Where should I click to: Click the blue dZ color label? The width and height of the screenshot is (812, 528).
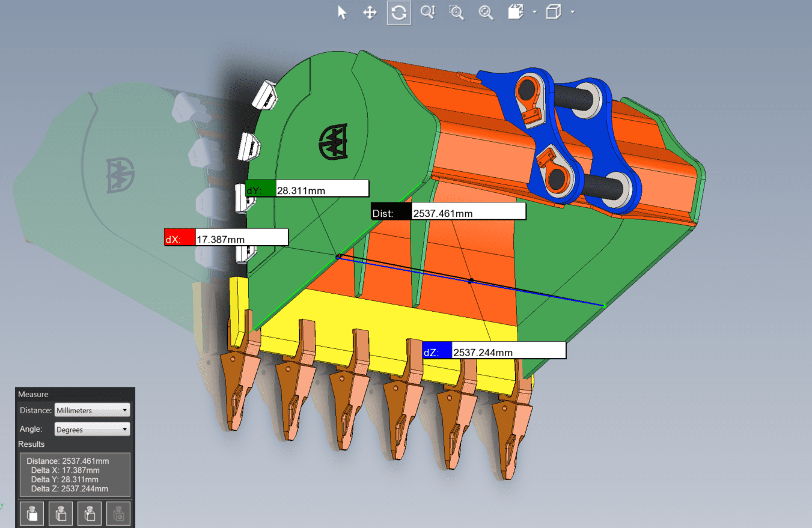coord(437,351)
